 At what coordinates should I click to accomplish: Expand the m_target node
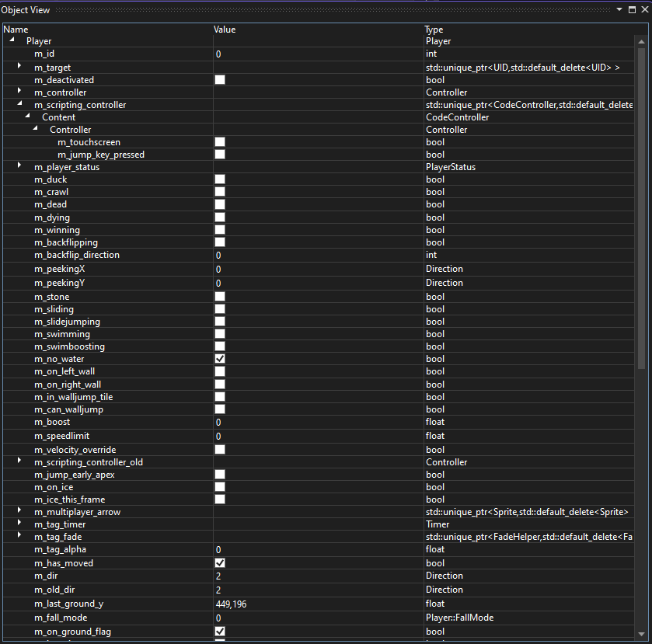19,68
